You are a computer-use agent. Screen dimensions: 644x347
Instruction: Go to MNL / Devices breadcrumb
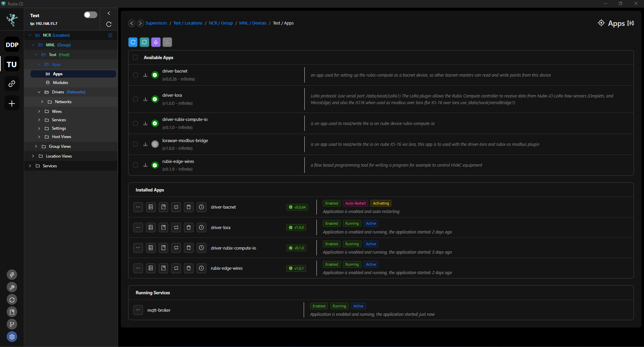tap(253, 23)
